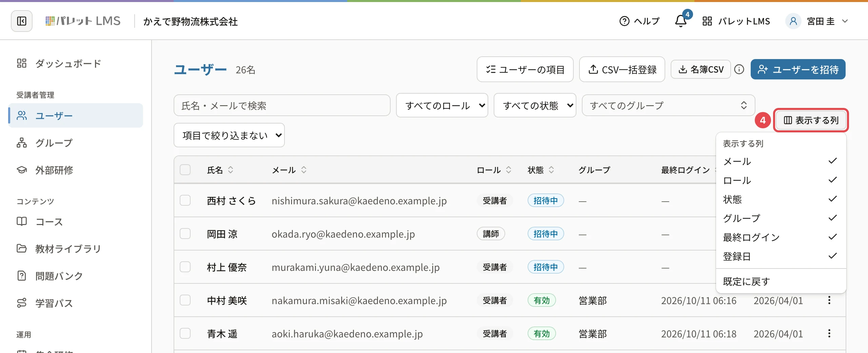Open the すべてのロール dropdown
This screenshot has height=353, width=868.
442,106
